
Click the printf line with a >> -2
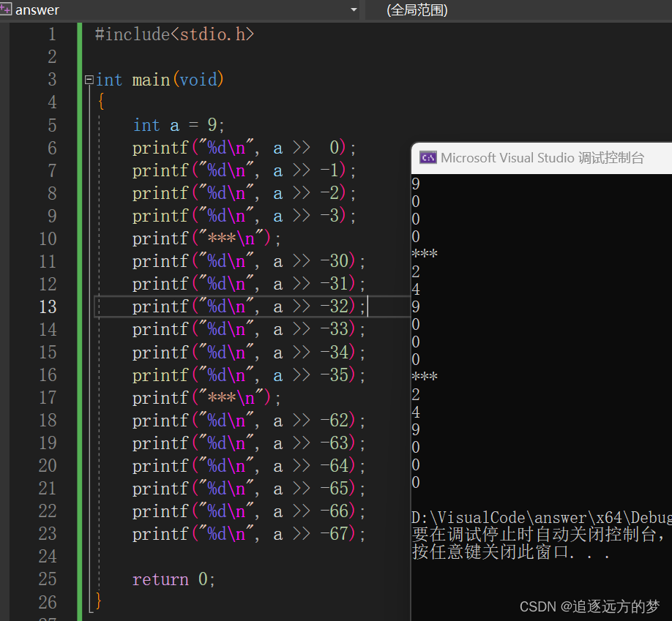click(x=244, y=194)
